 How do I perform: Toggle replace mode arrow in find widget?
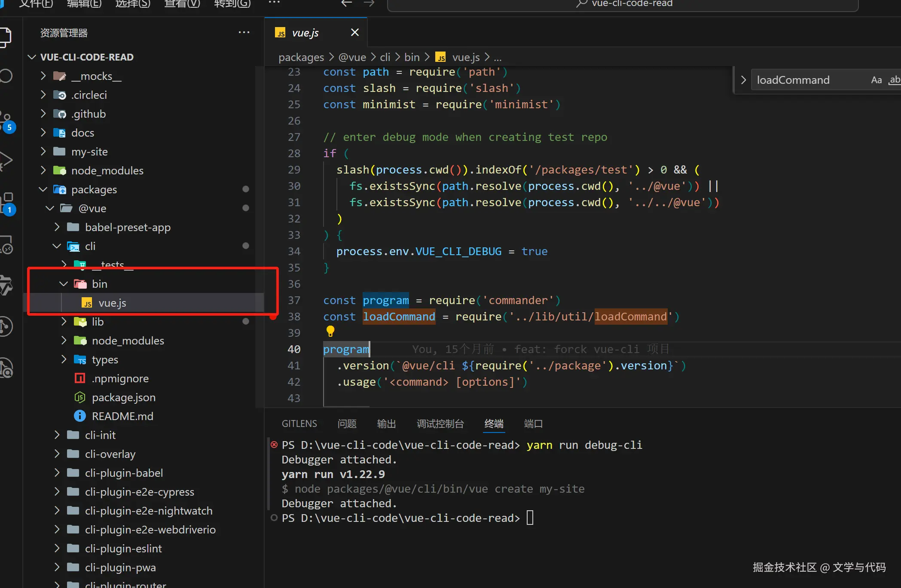(743, 80)
